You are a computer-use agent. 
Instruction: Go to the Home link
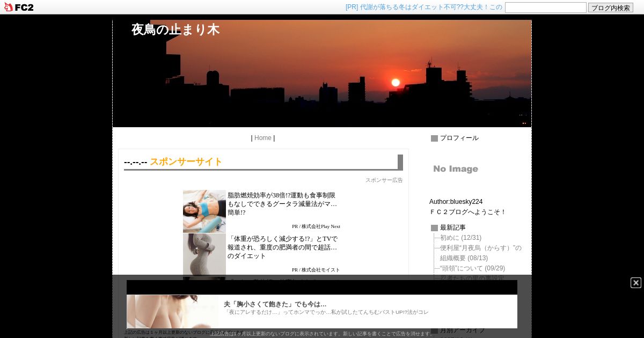coord(263,138)
